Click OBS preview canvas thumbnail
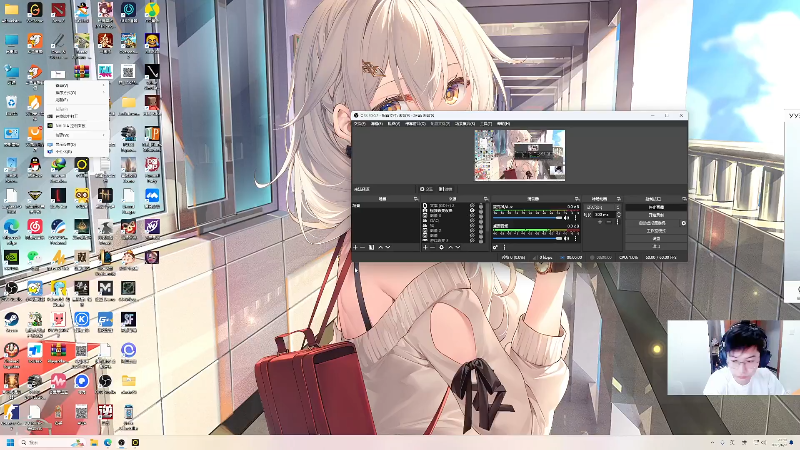 [520, 155]
